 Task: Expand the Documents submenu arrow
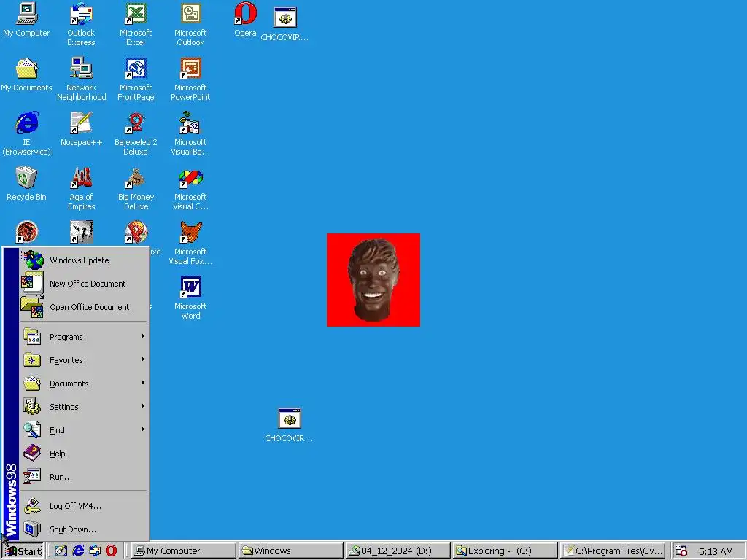[142, 383]
